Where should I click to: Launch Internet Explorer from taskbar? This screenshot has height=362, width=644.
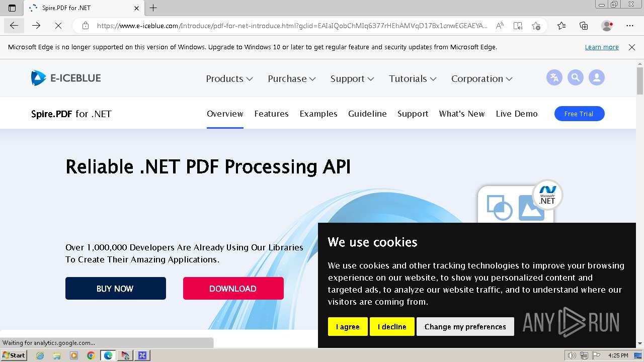pyautogui.click(x=40, y=355)
